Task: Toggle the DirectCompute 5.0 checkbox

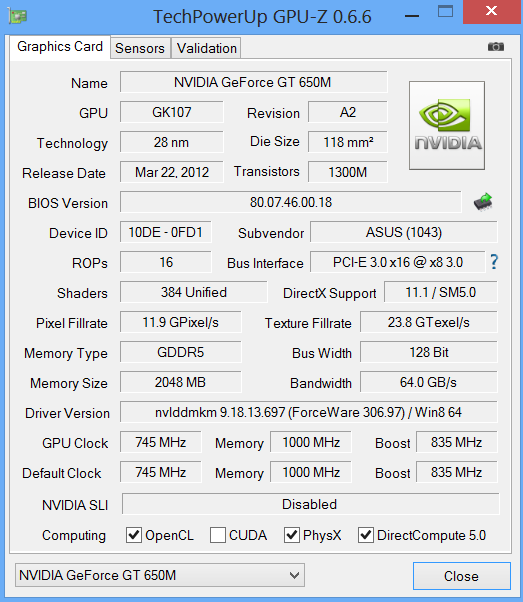Action: pos(366,535)
